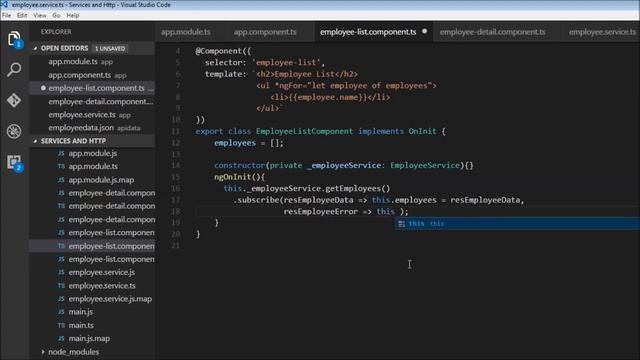Viewport: 640px width, 360px height.
Task: Click the Explorer panel title
Action: pos(56,32)
